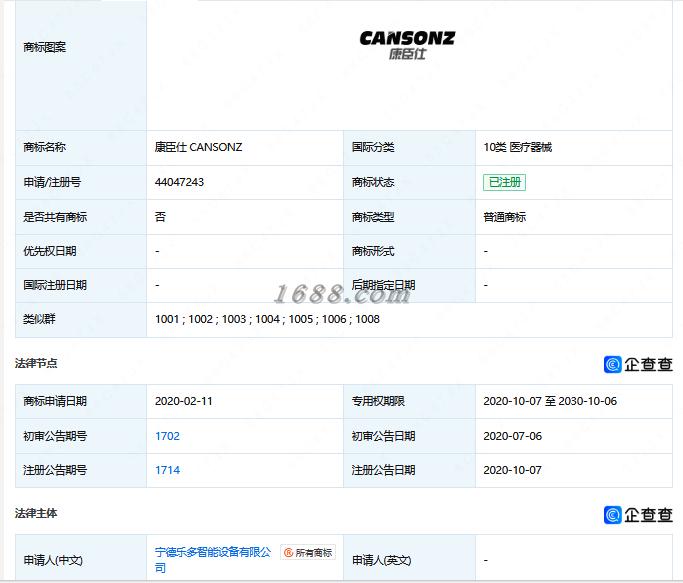Click the 申请/注册号 row label
683x583 pixels.
(x=52, y=182)
